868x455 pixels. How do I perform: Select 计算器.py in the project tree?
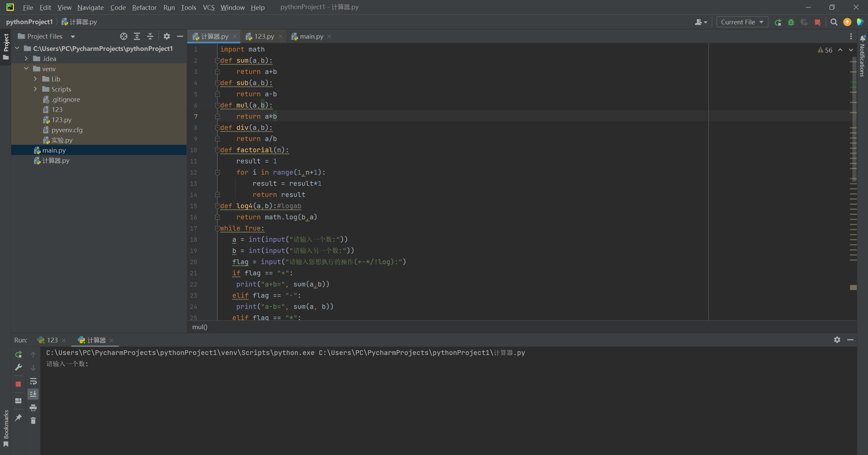[52, 160]
